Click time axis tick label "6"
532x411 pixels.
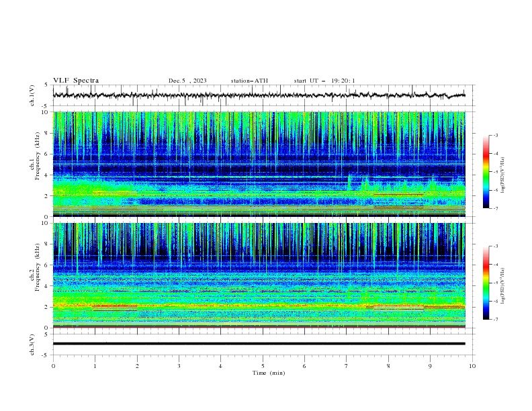click(304, 366)
